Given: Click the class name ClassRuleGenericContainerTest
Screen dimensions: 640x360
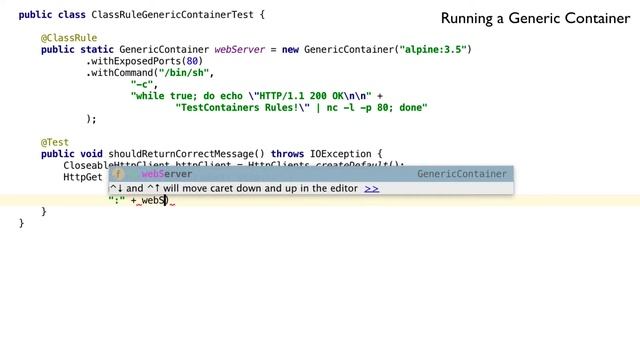Looking at the screenshot, I should [x=172, y=15].
